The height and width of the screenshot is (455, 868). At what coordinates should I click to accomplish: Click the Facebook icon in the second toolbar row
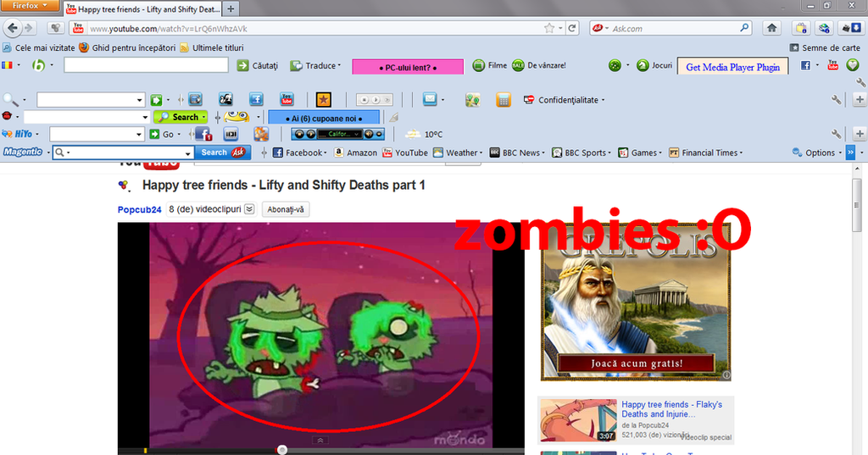pyautogui.click(x=256, y=100)
